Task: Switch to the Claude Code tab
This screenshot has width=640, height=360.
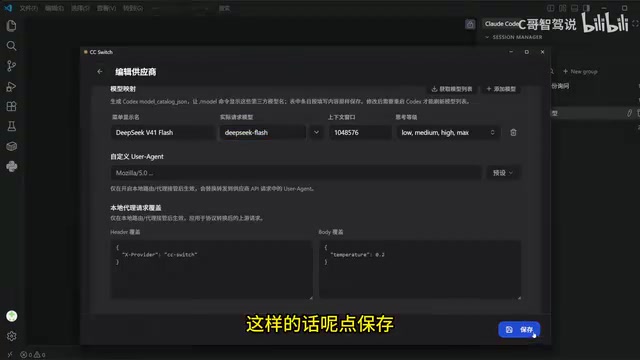Action: click(502, 24)
